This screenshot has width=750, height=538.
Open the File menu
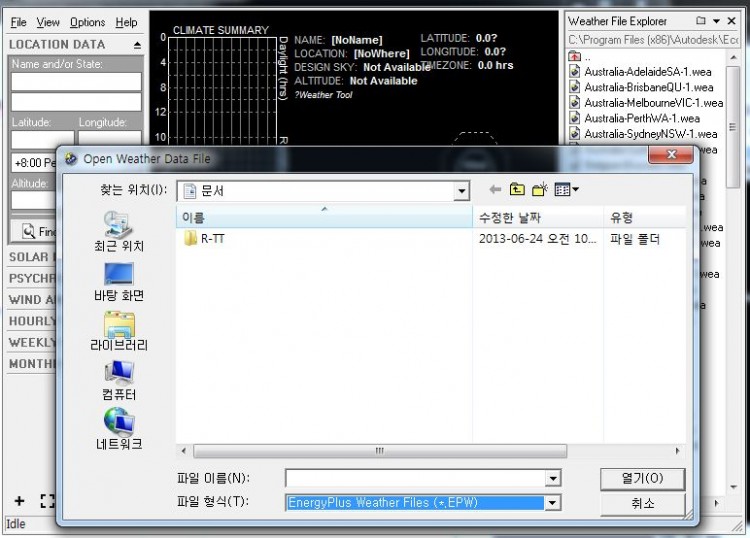click(18, 22)
